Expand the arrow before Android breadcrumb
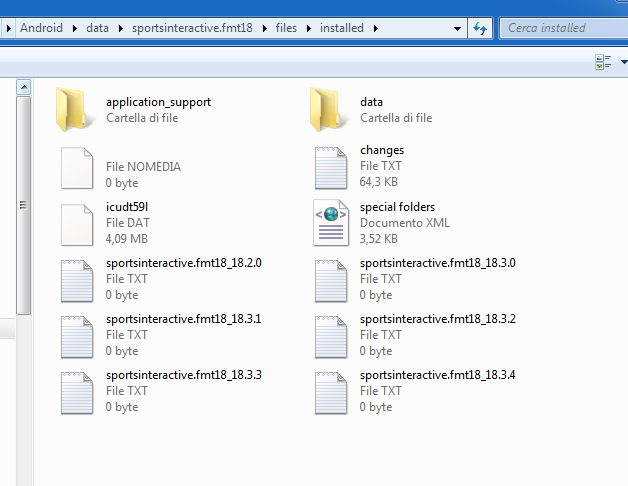The width and height of the screenshot is (628, 486). (8, 28)
